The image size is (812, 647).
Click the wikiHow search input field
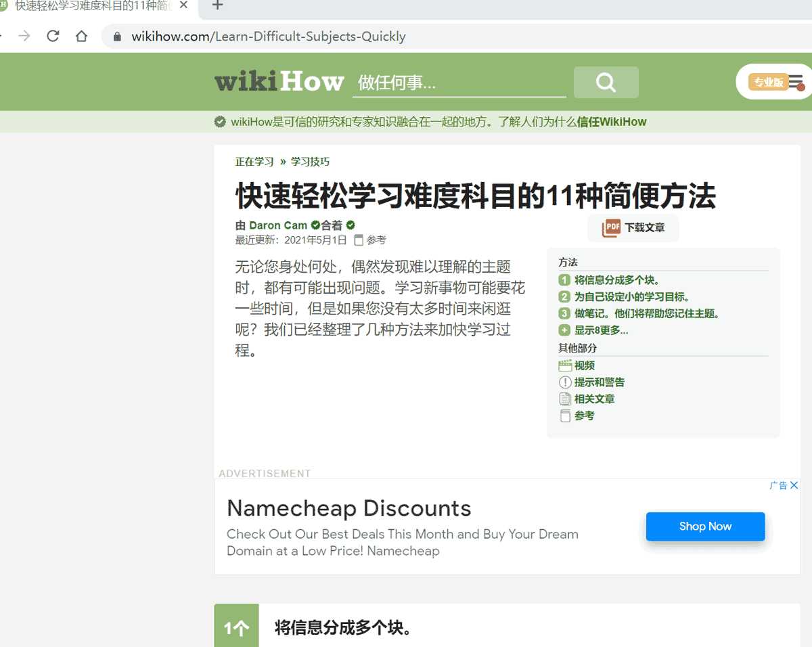[x=459, y=83]
